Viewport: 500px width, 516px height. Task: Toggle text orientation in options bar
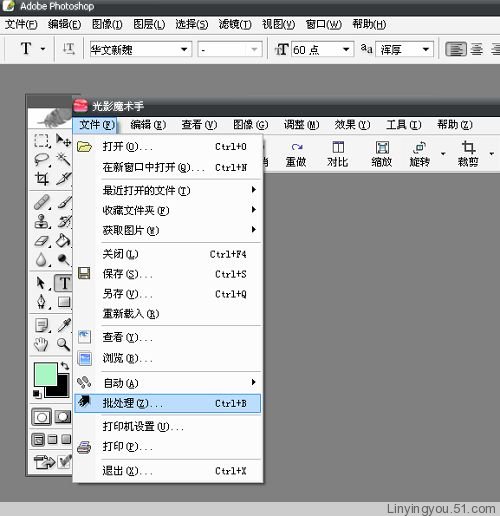(69, 49)
